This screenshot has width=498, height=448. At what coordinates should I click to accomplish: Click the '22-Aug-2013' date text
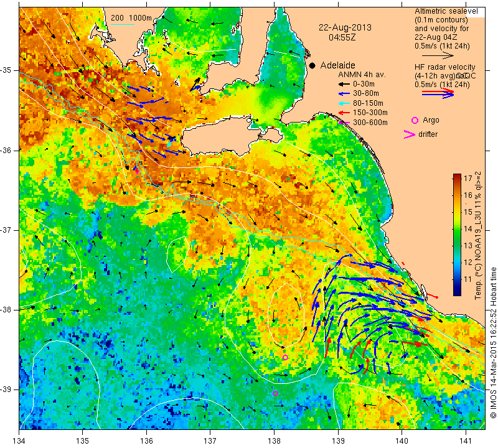coord(345,27)
